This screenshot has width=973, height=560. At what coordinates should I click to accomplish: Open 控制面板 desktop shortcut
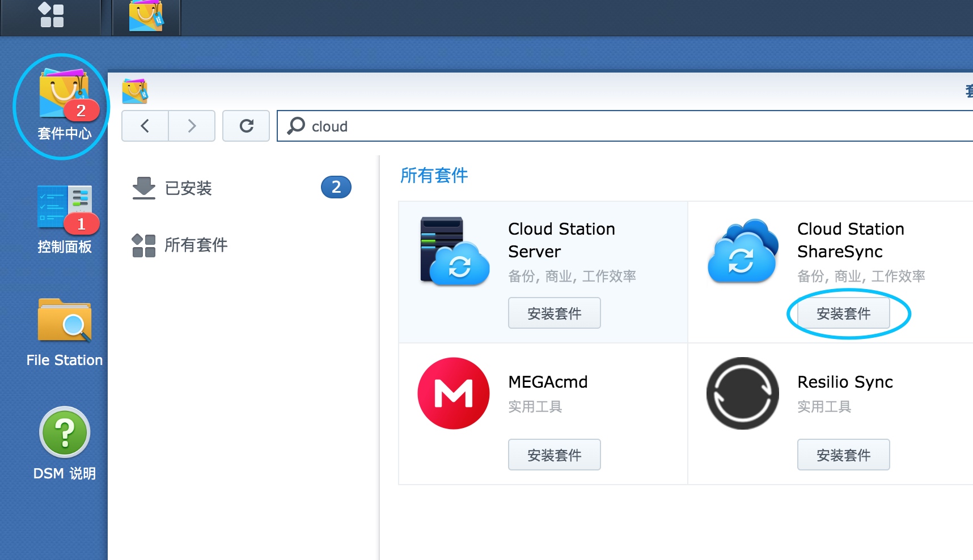click(65, 220)
